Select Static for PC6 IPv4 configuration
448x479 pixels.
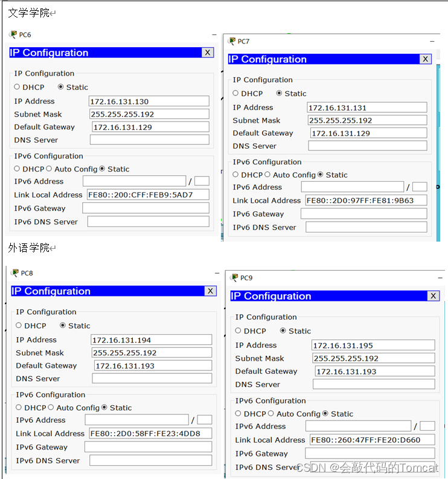60,87
